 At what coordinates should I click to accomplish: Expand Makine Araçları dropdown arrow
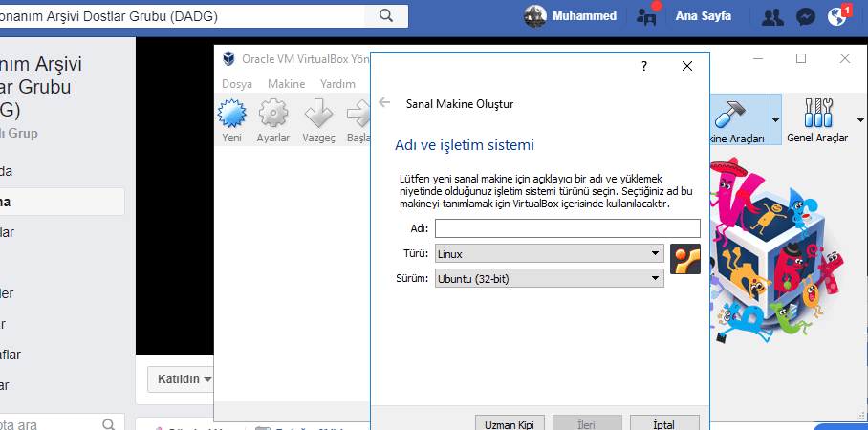(775, 119)
